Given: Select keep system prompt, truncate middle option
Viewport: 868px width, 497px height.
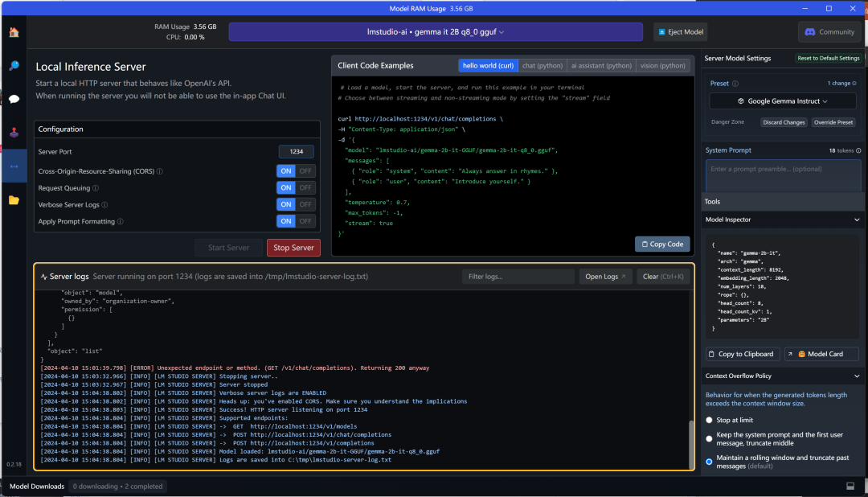Looking at the screenshot, I should (709, 439).
